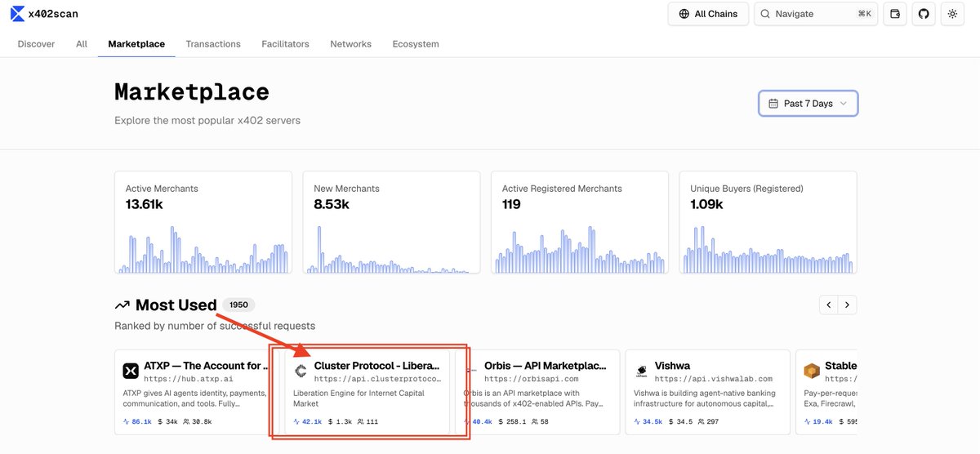Image resolution: width=980 pixels, height=454 pixels.
Task: Click the https://api.vishwalab.com URL text
Action: pyautogui.click(x=714, y=379)
